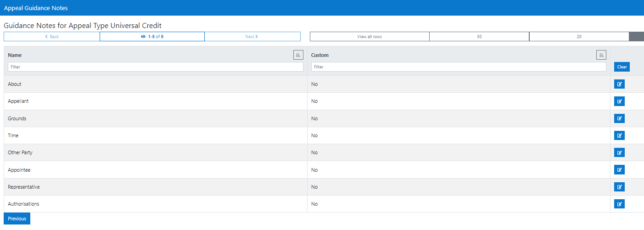Click the edit icon for About row
The image size is (644, 230).
[619, 84]
